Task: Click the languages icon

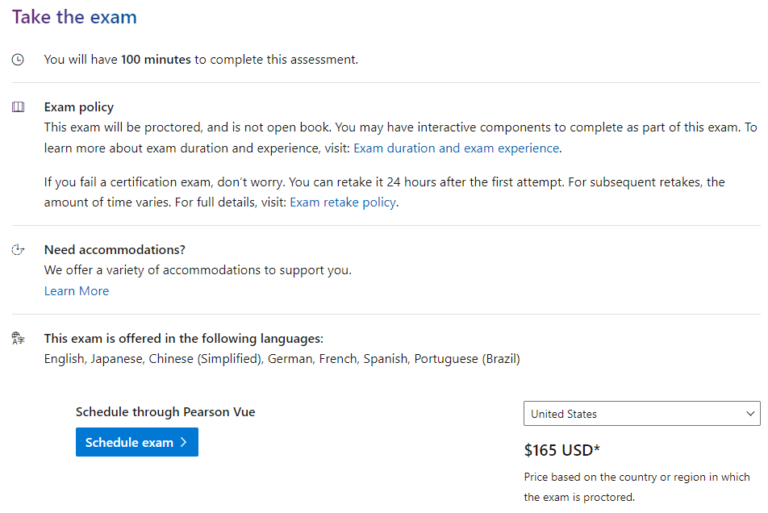Action: (x=18, y=338)
